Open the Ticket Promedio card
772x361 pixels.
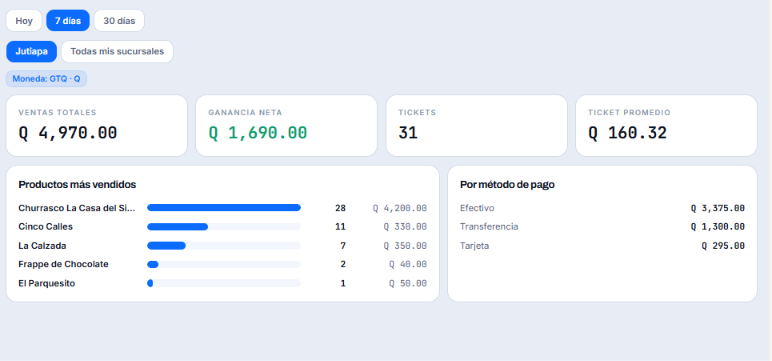666,126
